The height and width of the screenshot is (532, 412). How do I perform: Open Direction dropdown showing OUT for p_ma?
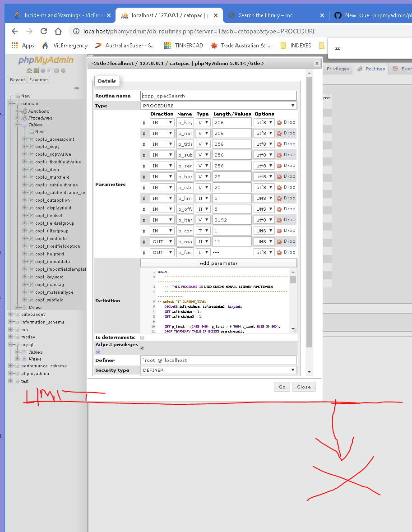[162, 241]
